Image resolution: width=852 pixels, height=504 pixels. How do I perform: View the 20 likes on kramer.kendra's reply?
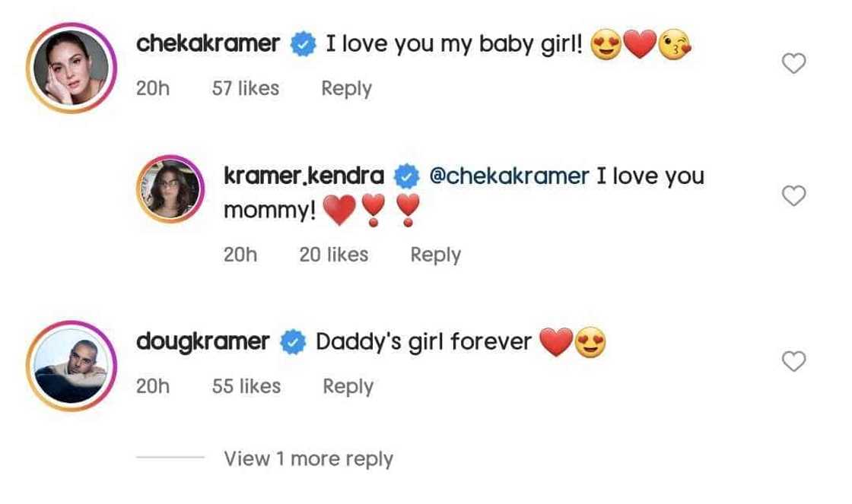(x=333, y=255)
